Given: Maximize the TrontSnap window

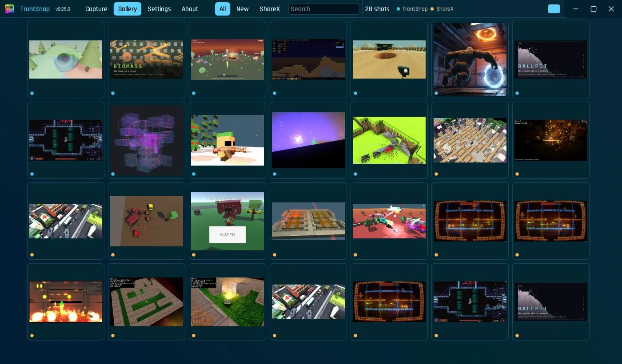Looking at the screenshot, I should tap(594, 9).
